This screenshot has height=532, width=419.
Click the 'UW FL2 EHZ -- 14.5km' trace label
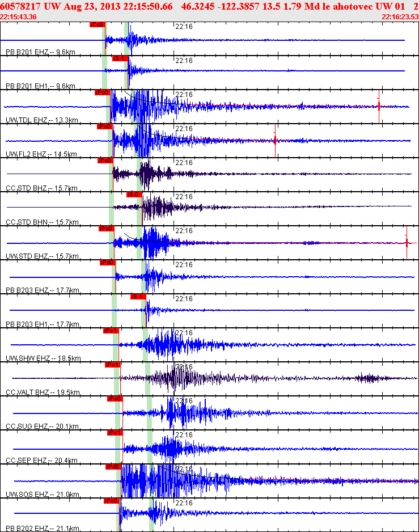click(41, 154)
